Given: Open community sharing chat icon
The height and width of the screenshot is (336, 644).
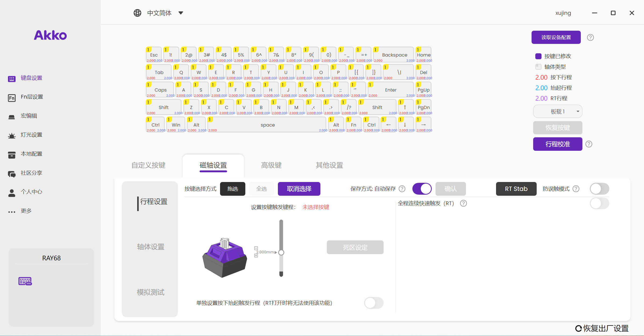Looking at the screenshot, I should [x=12, y=174].
